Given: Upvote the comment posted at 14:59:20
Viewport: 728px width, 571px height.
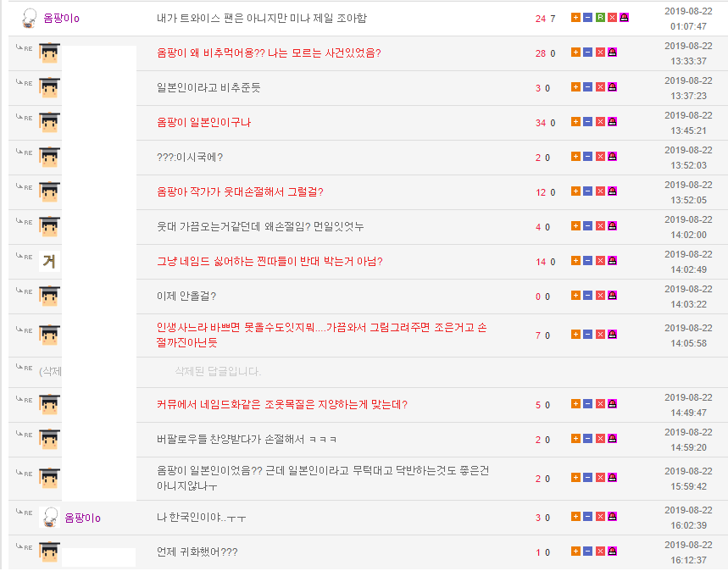Looking at the screenshot, I should point(575,439).
